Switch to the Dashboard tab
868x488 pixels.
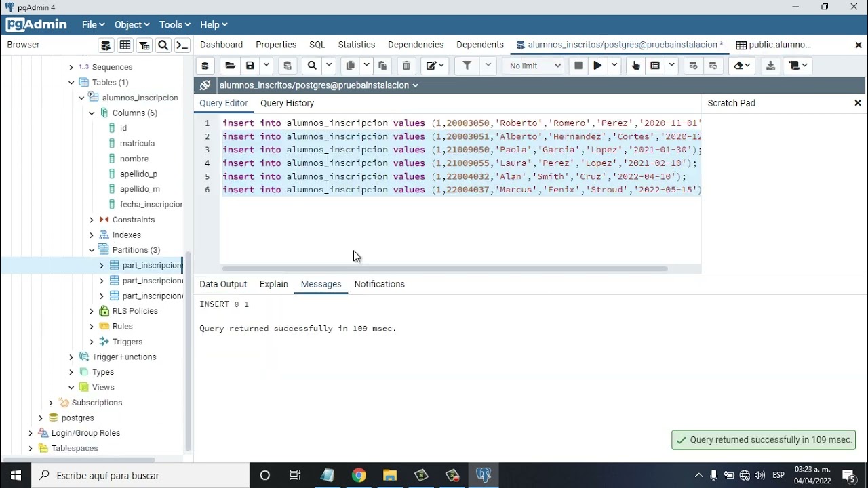pyautogui.click(x=222, y=45)
